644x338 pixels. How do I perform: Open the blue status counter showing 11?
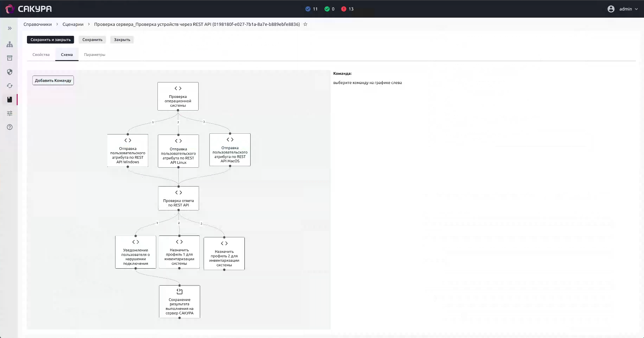[x=311, y=9]
